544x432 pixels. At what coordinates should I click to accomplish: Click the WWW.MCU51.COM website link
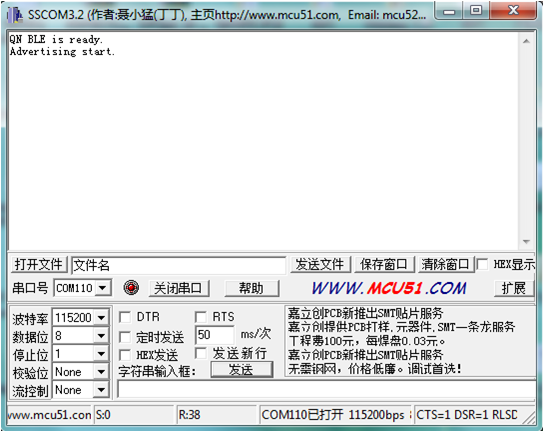point(389,288)
